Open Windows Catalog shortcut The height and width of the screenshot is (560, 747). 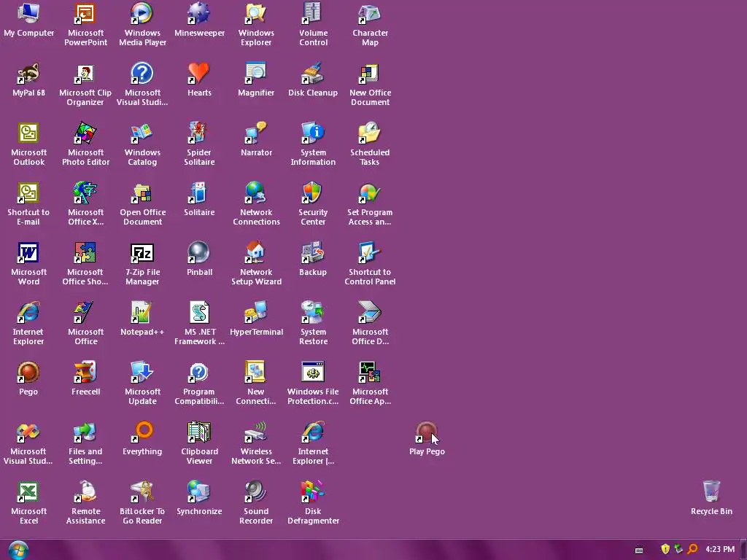[142, 133]
